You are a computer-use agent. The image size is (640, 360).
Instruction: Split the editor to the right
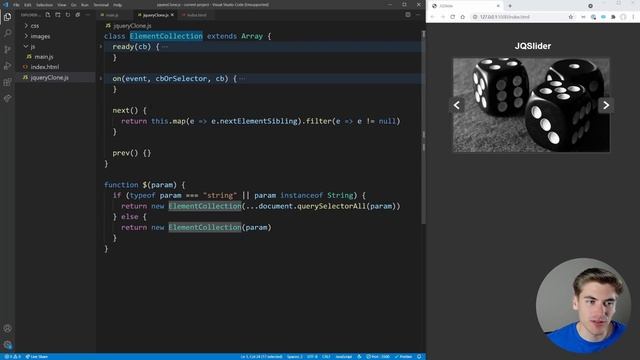coord(408,15)
